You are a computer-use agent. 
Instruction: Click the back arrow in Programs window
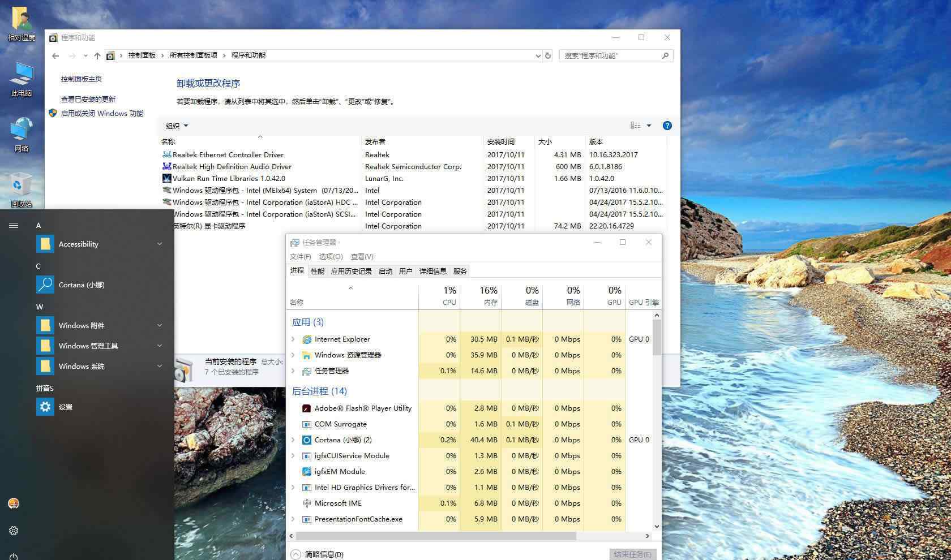tap(55, 55)
